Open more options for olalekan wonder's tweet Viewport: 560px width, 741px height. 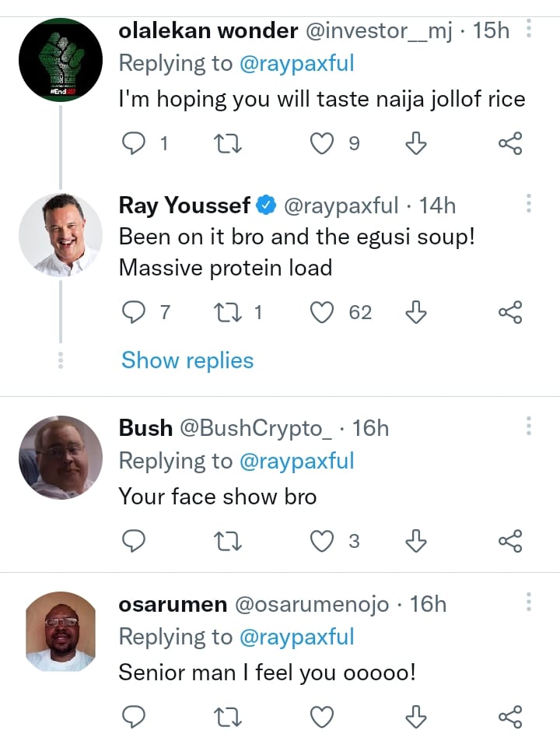coord(529,30)
